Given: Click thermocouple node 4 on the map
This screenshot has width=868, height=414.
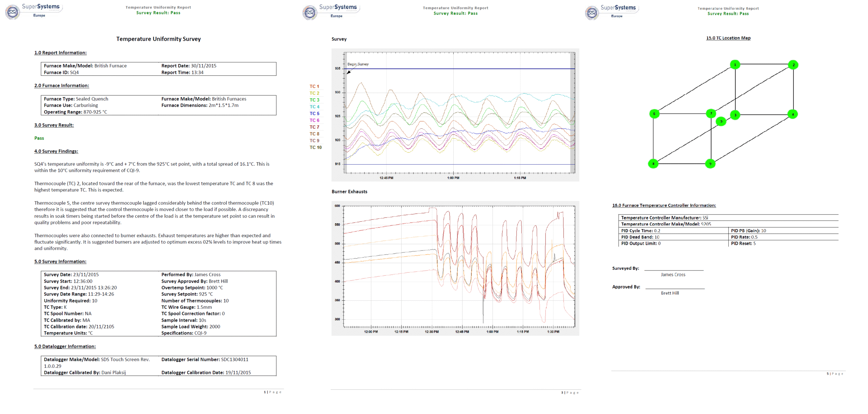Looking at the screenshot, I should click(x=792, y=114).
